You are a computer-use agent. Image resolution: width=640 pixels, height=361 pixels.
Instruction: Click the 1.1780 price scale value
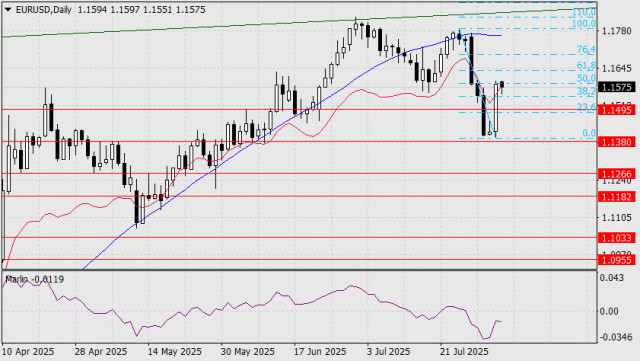point(616,31)
